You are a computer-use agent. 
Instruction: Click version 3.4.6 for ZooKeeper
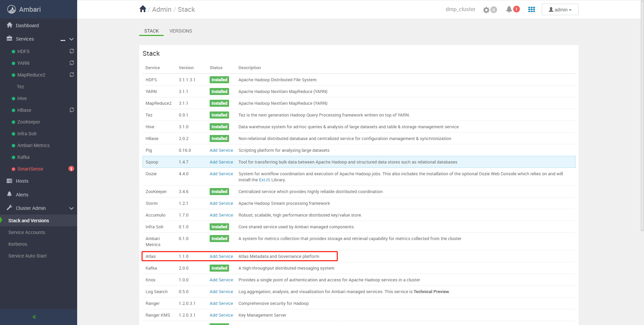(183, 191)
